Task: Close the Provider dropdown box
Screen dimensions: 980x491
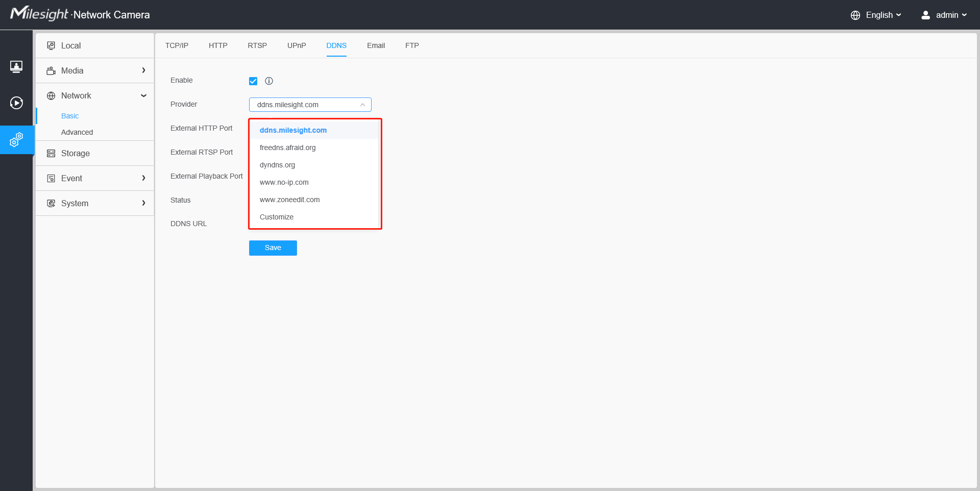Action: [x=310, y=105]
